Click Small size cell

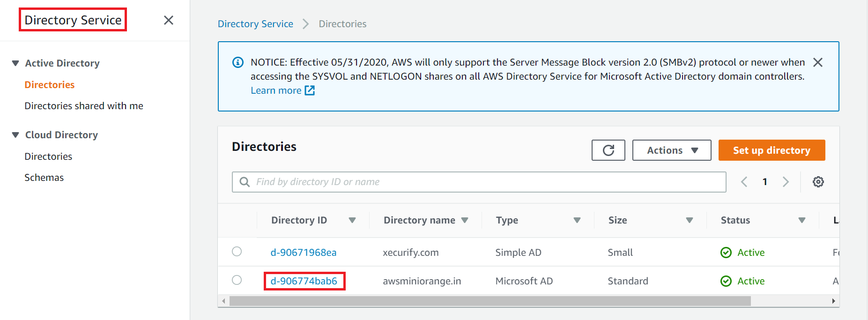[x=620, y=253]
